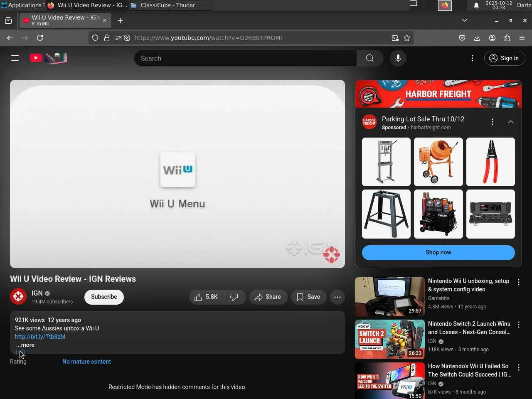Open more actions menu beside Save
The width and height of the screenshot is (532, 399).
pos(337,297)
